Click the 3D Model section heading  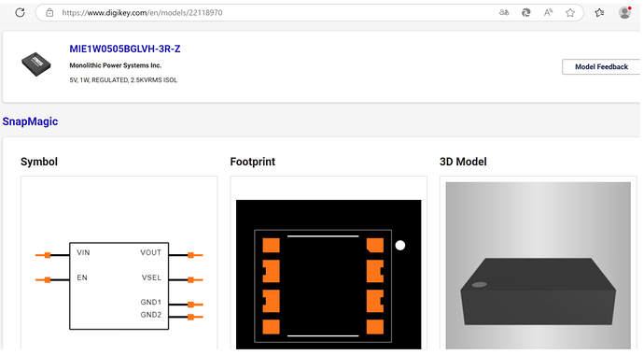pos(463,162)
